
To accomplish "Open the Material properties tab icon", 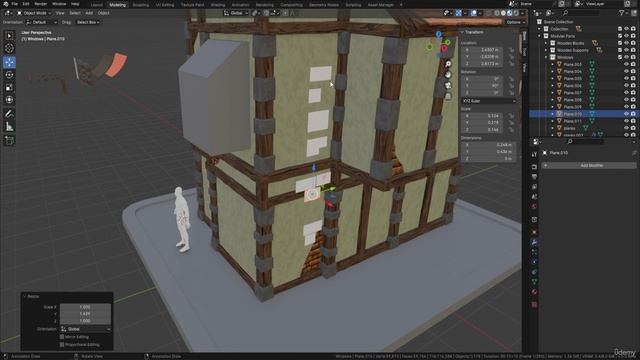I will [x=534, y=292].
